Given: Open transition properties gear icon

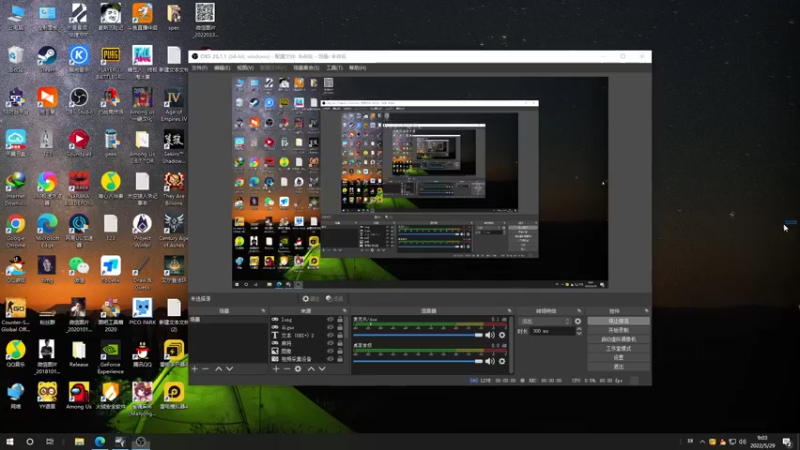Looking at the screenshot, I should [x=578, y=321].
